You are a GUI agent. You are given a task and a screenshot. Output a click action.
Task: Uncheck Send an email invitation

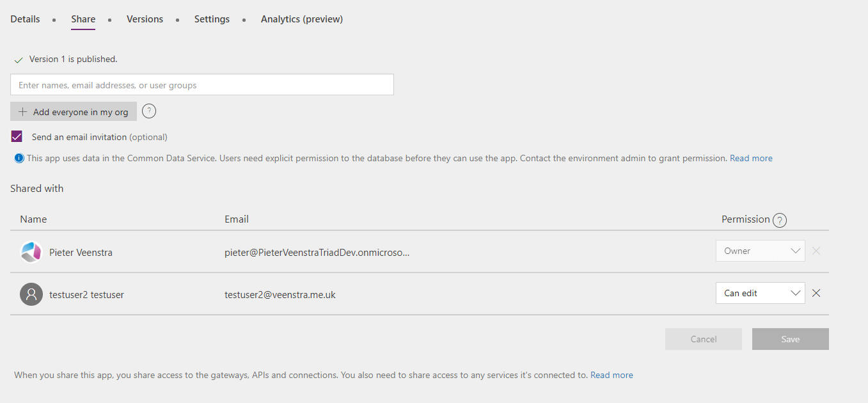coord(17,137)
